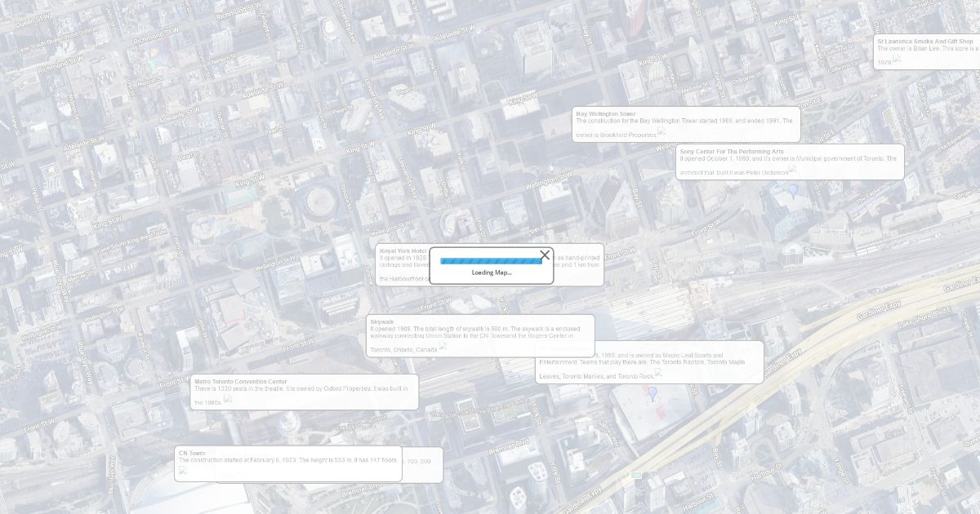Screen dimensions: 980x514
Task: Click the blue map pin below Sony Center popup
Action: click(x=792, y=190)
